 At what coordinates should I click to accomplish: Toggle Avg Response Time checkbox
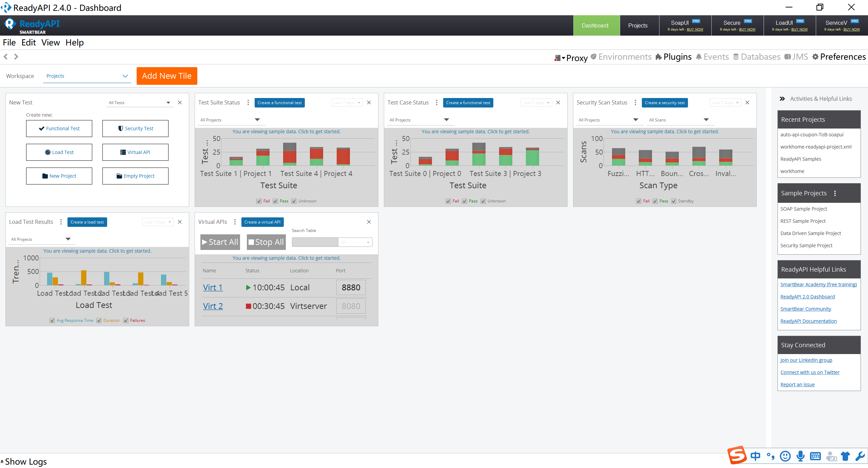click(x=52, y=320)
